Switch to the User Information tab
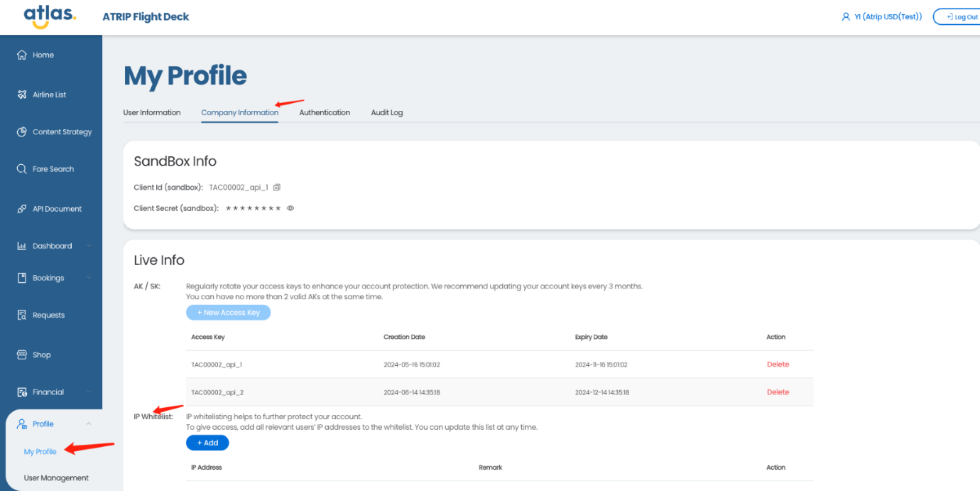The height and width of the screenshot is (491, 980). click(152, 112)
